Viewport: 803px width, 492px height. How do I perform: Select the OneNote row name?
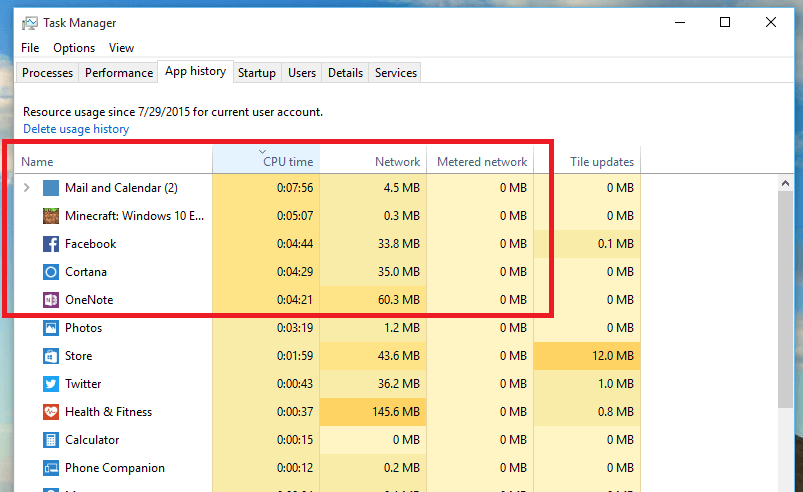pos(89,300)
